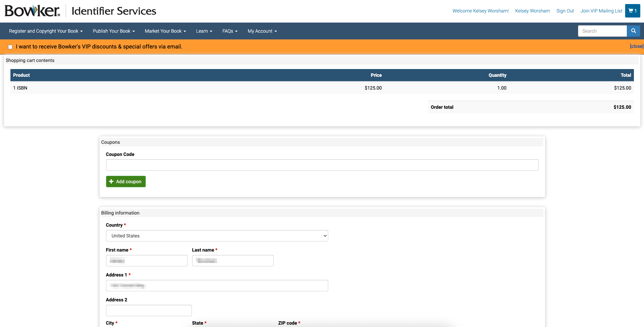644x327 pixels.
Task: Expand the Publish Your Book menu
Action: click(x=114, y=31)
